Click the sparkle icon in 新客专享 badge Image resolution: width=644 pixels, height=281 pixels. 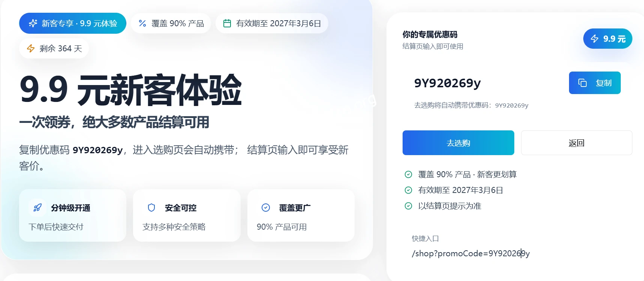click(33, 23)
